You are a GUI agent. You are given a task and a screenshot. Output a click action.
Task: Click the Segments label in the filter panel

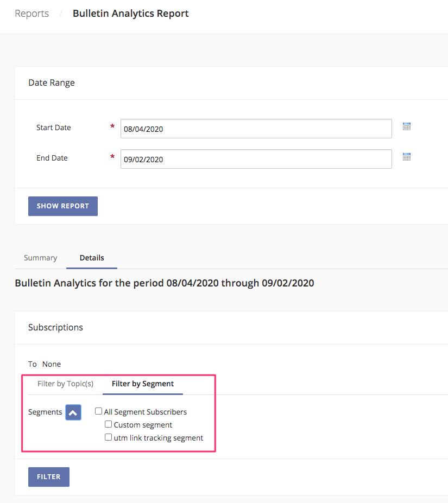point(45,412)
